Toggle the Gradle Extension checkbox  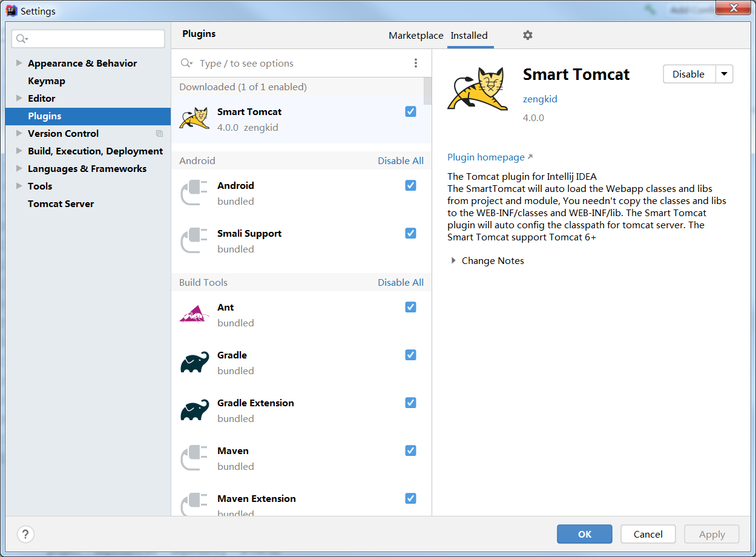tap(410, 403)
